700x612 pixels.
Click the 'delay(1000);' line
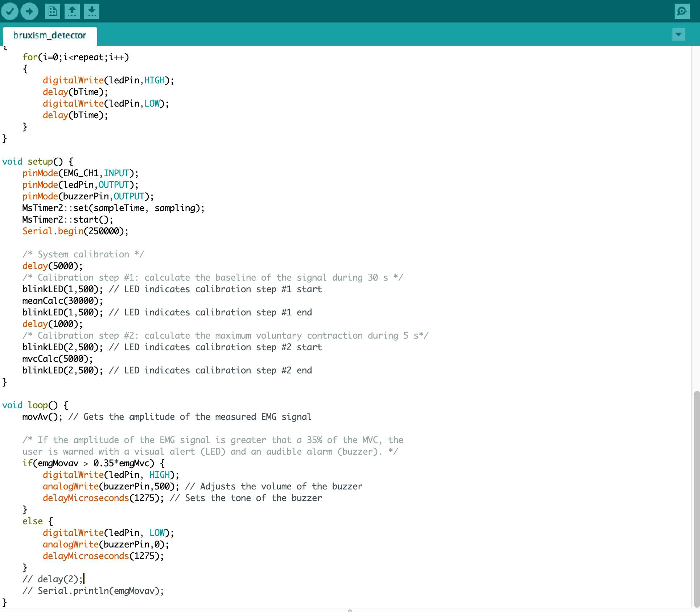53,324
